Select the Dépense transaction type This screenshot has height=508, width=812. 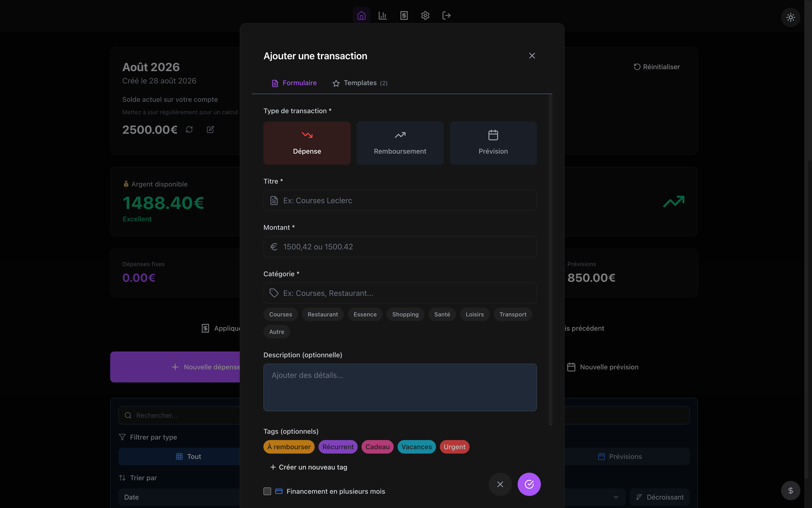pos(307,143)
